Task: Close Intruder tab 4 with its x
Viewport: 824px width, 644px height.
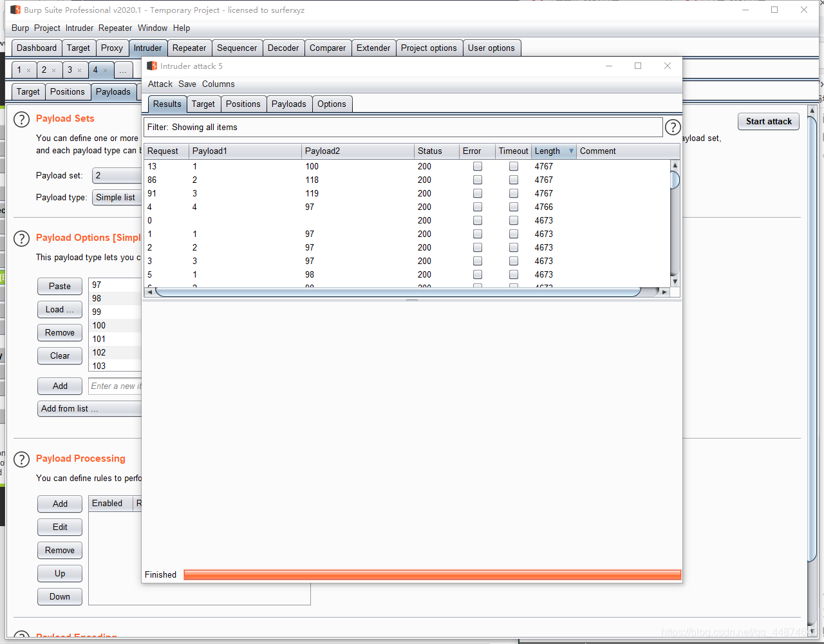Action: click(105, 70)
